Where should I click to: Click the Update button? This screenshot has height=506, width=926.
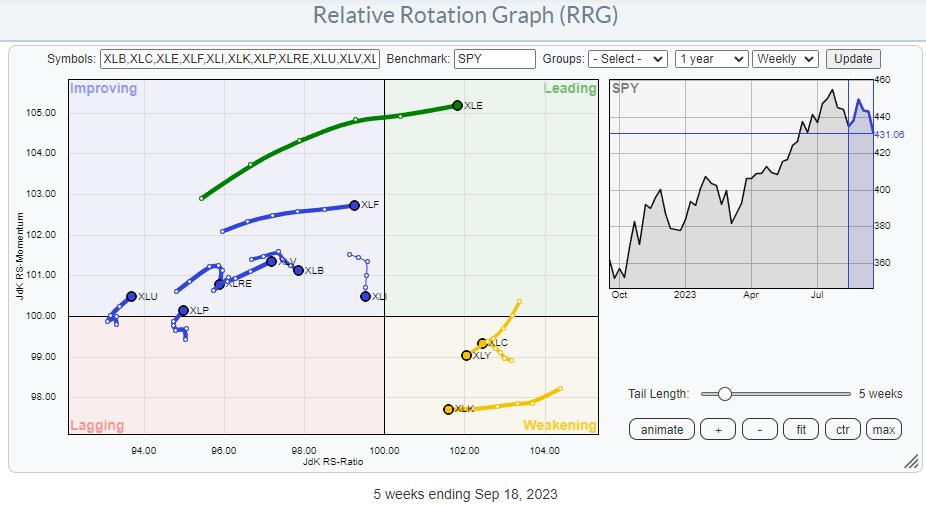(853, 59)
